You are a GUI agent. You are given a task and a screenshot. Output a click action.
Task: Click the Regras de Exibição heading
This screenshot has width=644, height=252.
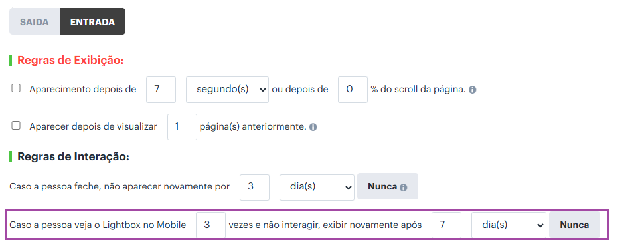pyautogui.click(x=70, y=61)
